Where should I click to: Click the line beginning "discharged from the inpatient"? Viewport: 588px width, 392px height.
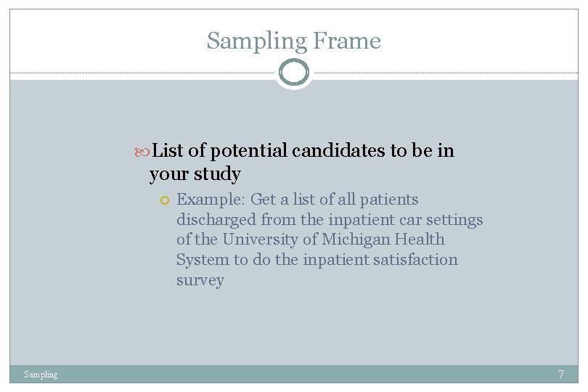330,220
